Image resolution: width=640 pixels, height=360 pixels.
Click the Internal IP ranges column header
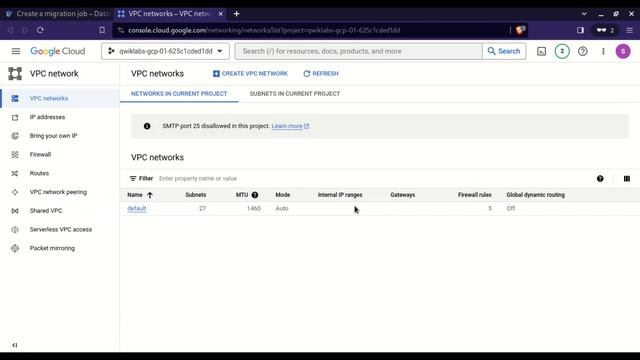coord(340,195)
